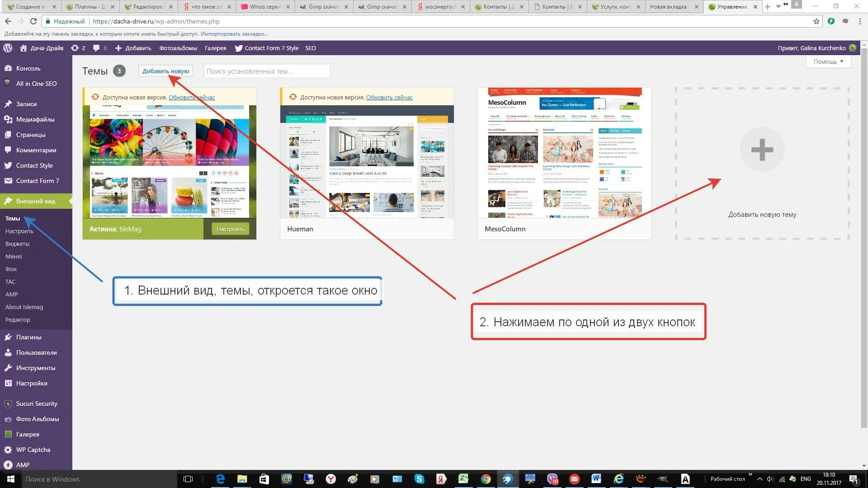Select Виджеты in Внешний вид submenu
This screenshot has height=488, width=868.
(x=17, y=244)
